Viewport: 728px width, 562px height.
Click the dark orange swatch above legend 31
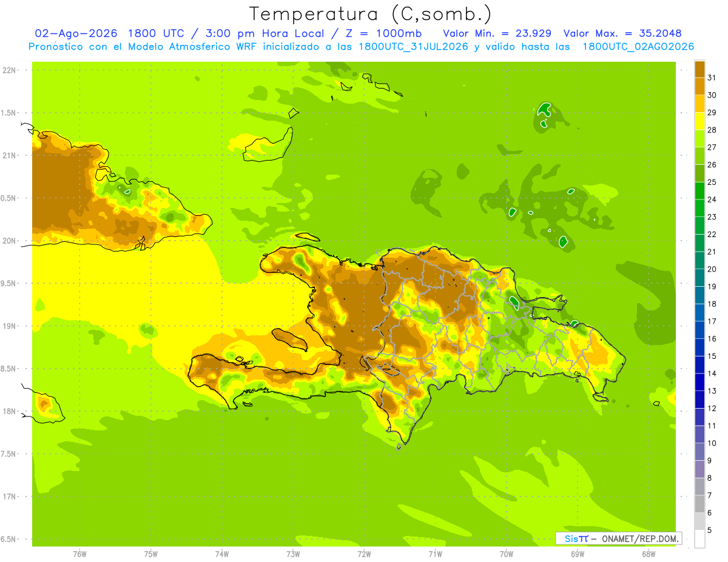click(699, 69)
